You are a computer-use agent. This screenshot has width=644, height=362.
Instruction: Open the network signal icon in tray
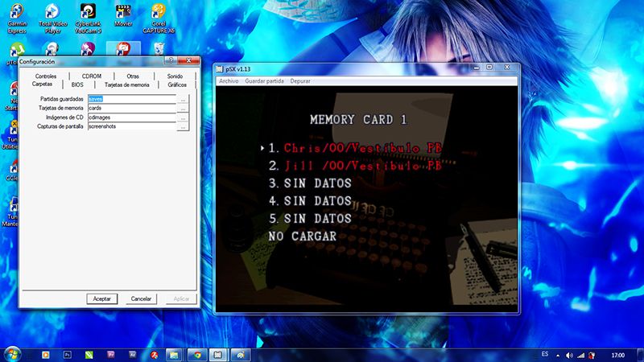point(580,356)
